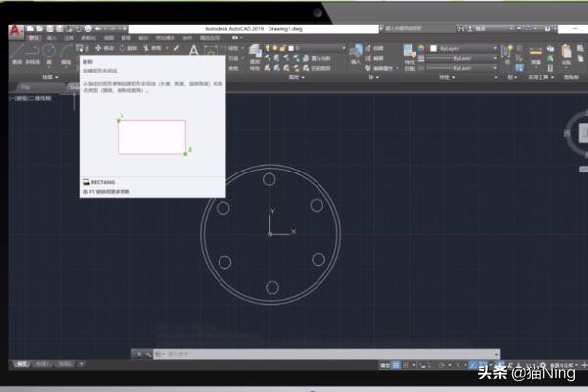Expand the Groups panel

512,77
